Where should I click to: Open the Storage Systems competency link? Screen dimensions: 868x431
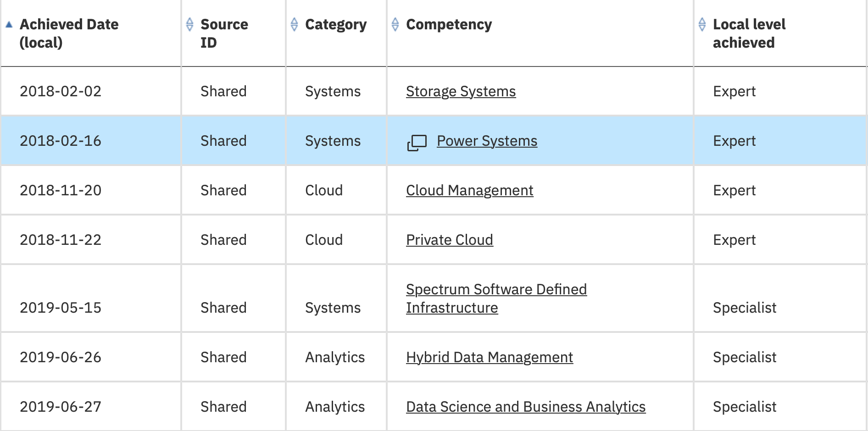coord(461,92)
